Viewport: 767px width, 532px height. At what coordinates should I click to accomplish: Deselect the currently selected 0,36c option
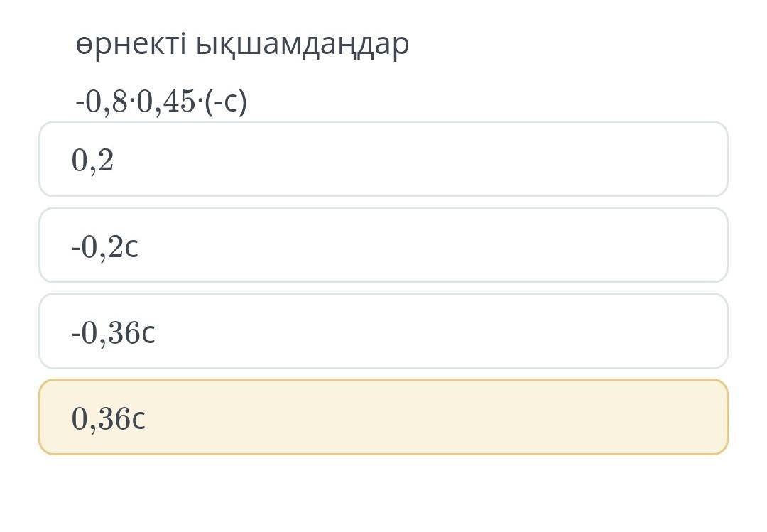[x=383, y=418]
